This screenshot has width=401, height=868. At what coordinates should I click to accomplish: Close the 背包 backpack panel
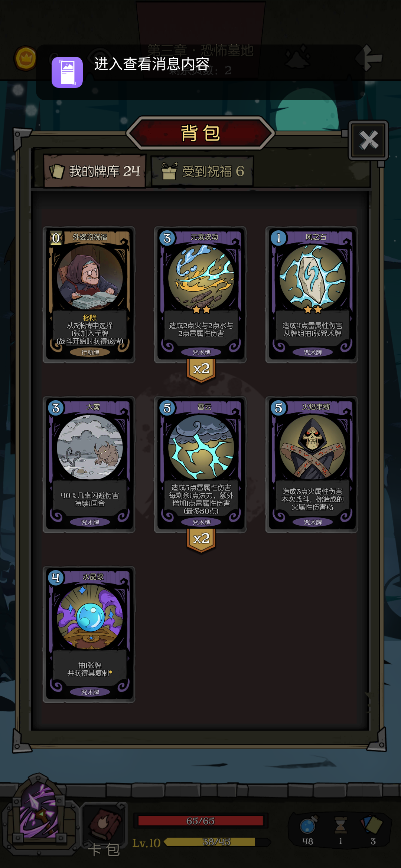(368, 140)
